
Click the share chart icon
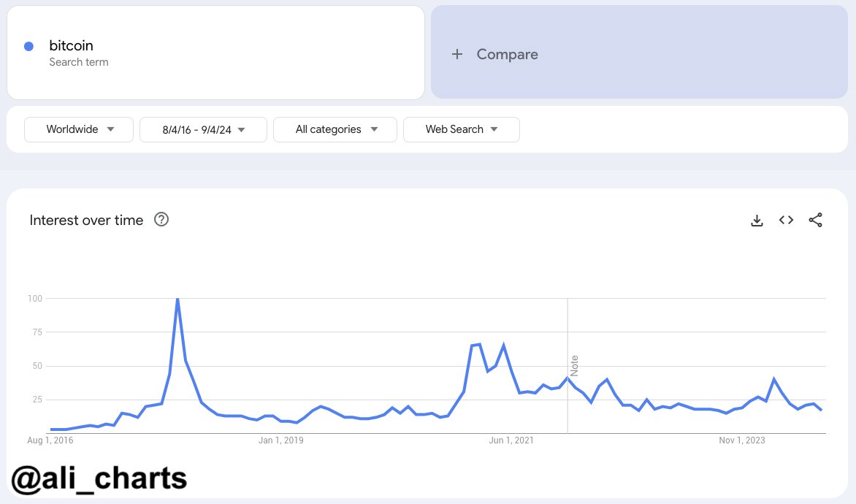point(816,220)
